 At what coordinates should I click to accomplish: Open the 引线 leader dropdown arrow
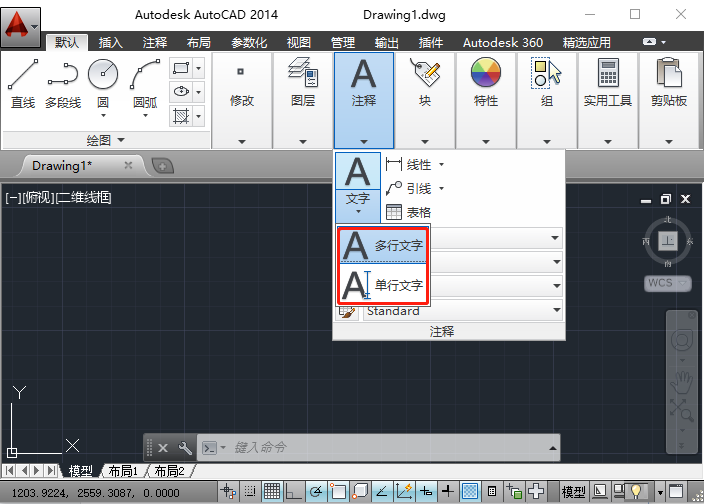[441, 188]
